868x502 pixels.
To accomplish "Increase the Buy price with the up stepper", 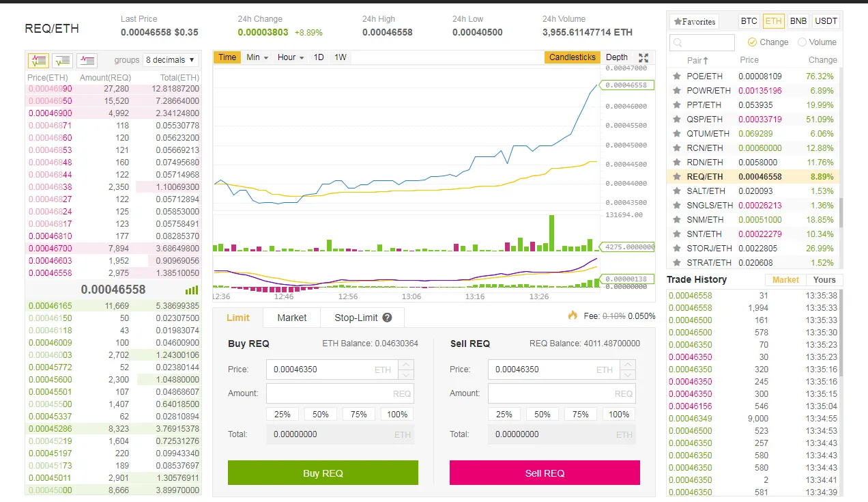I will click(405, 365).
